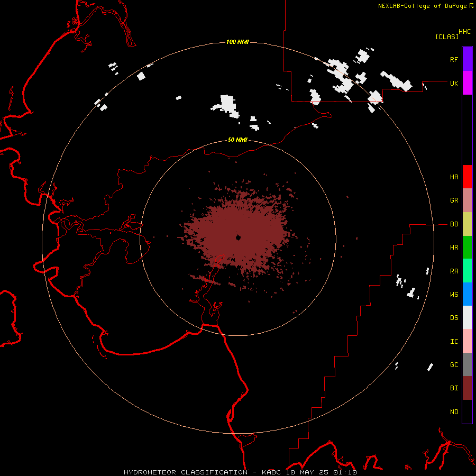Click the 50 NMI range ring label
The image size is (476, 476).
(x=237, y=140)
